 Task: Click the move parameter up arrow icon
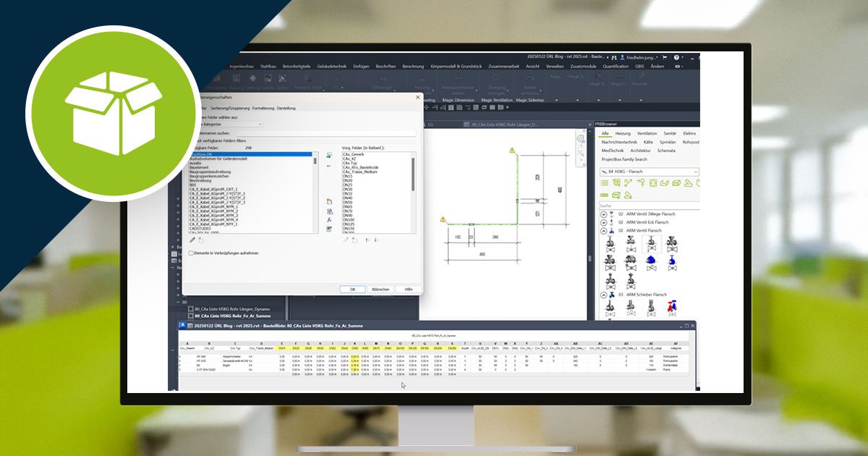click(368, 239)
